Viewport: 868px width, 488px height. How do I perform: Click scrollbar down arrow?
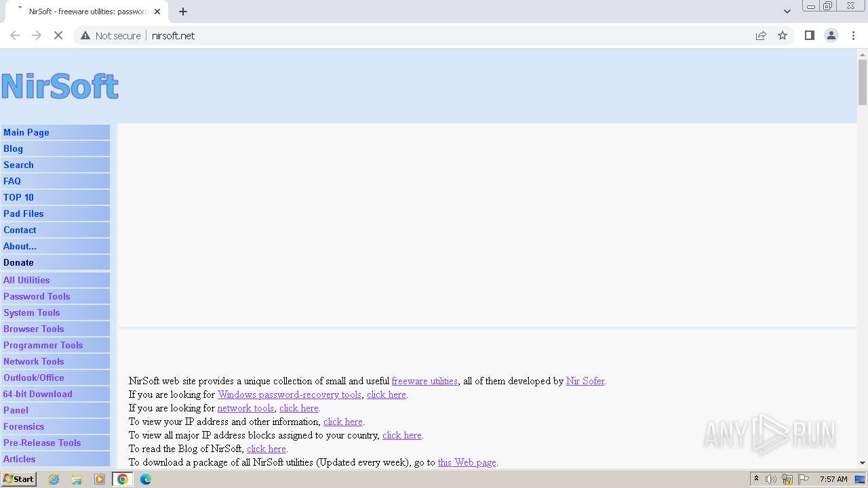[863, 462]
